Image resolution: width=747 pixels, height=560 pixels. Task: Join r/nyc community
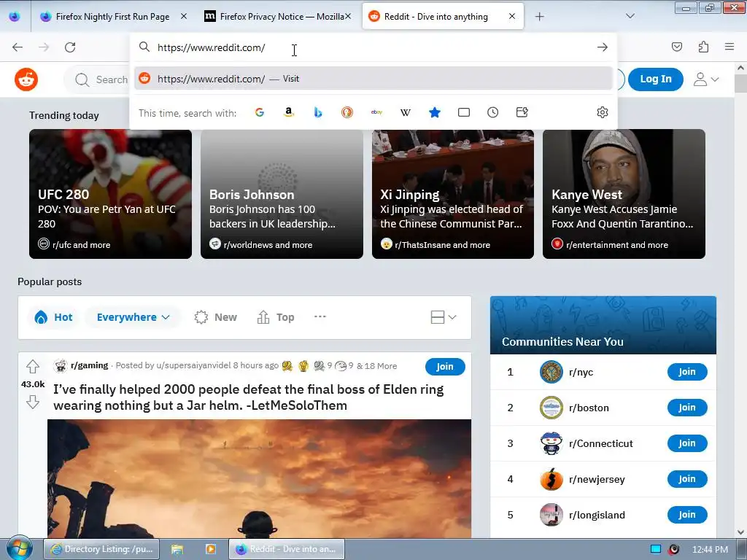pyautogui.click(x=687, y=372)
